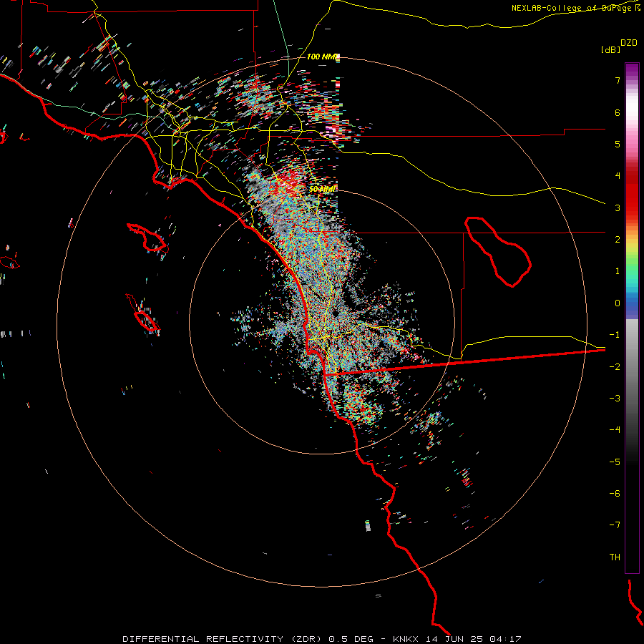
Task: Click the purple top band of the color scale
Action: (x=632, y=70)
